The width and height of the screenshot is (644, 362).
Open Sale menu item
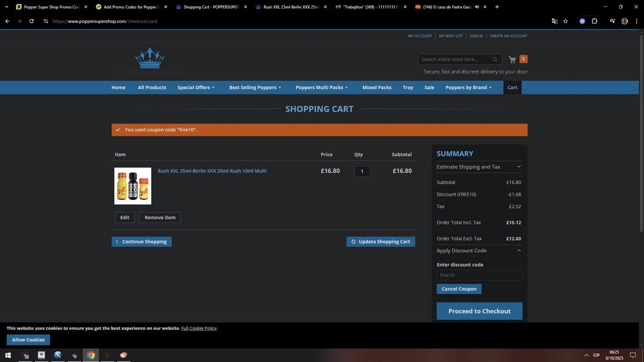coord(429,87)
